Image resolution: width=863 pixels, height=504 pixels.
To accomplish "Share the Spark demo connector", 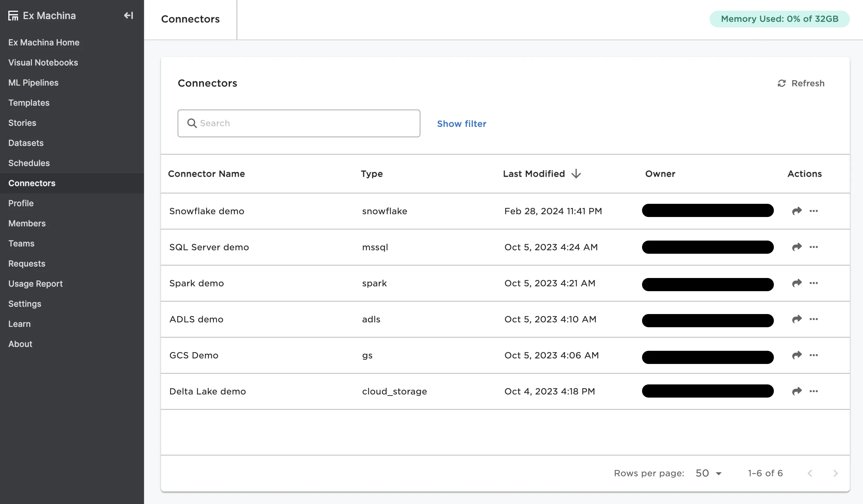I will click(797, 283).
